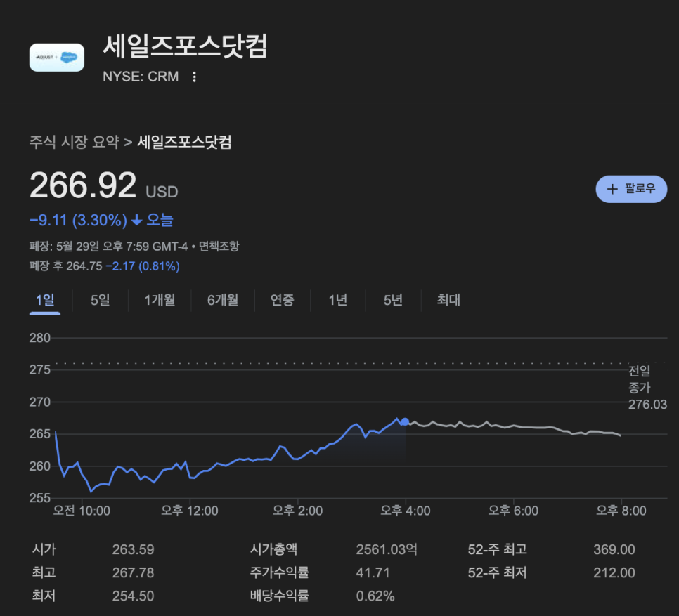Select the 최대 max range tab
679x616 pixels.
point(448,300)
